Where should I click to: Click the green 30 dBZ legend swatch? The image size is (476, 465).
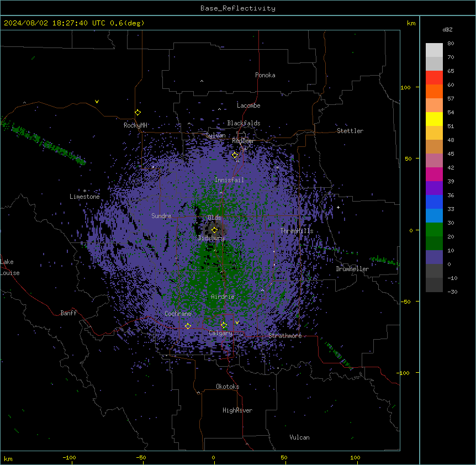[434, 230]
